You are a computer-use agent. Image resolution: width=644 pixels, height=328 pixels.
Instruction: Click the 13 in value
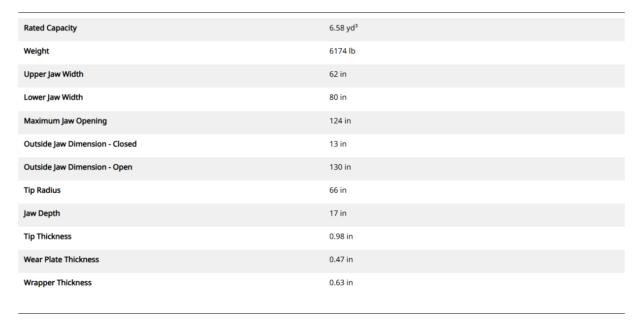[338, 144]
